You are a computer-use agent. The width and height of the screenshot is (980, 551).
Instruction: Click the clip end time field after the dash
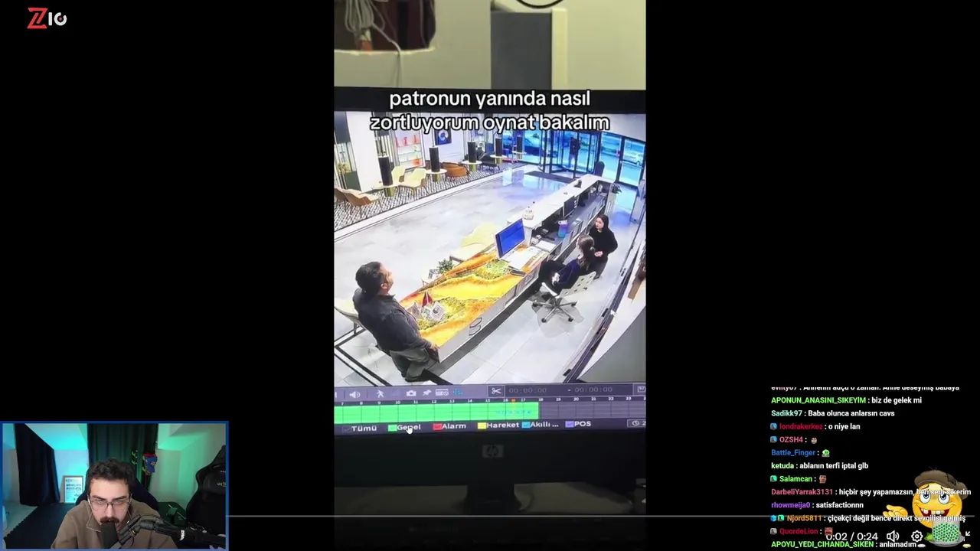[592, 390]
